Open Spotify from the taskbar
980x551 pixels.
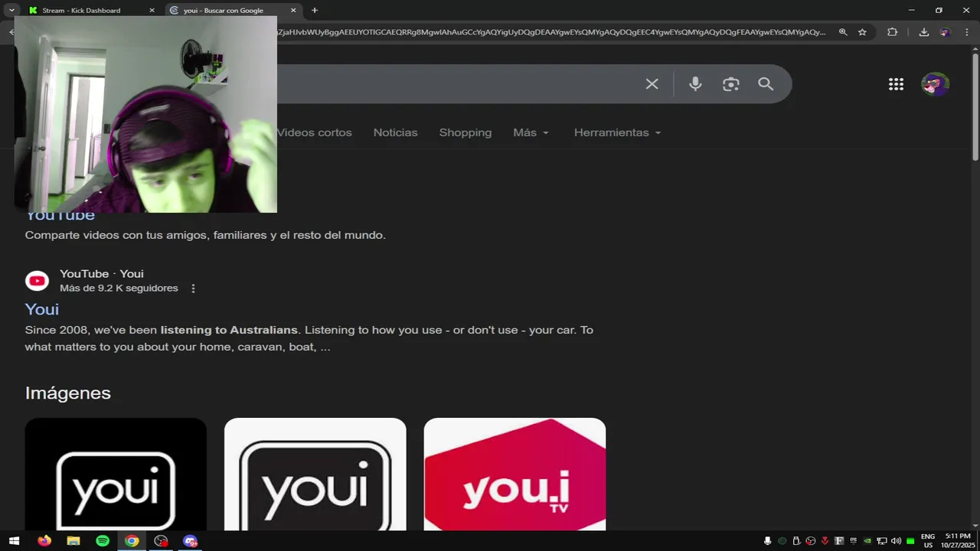tap(103, 541)
